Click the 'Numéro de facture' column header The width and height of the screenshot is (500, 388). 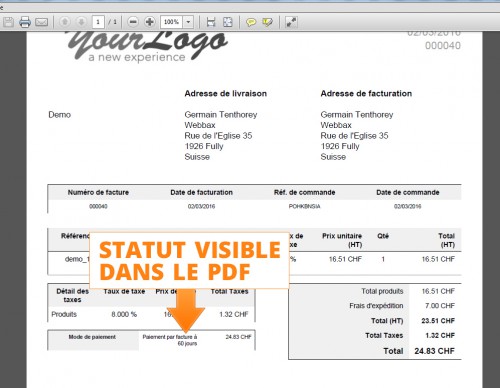pyautogui.click(x=98, y=192)
